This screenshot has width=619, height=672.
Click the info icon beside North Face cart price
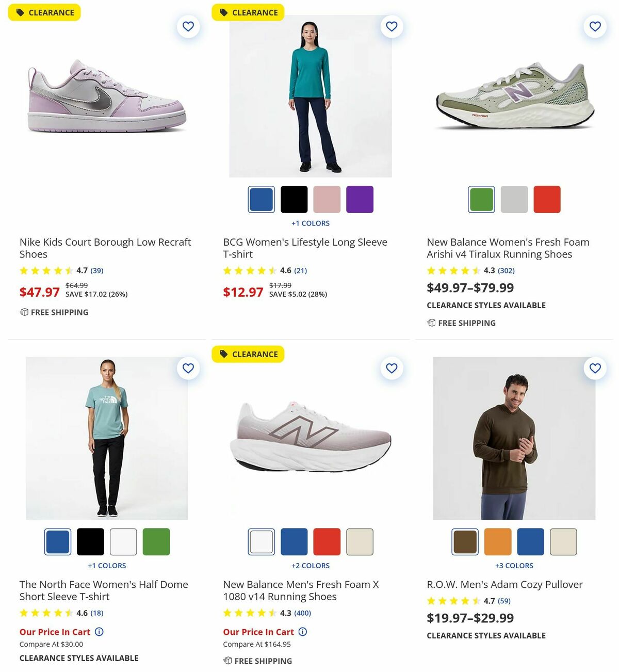point(100,632)
